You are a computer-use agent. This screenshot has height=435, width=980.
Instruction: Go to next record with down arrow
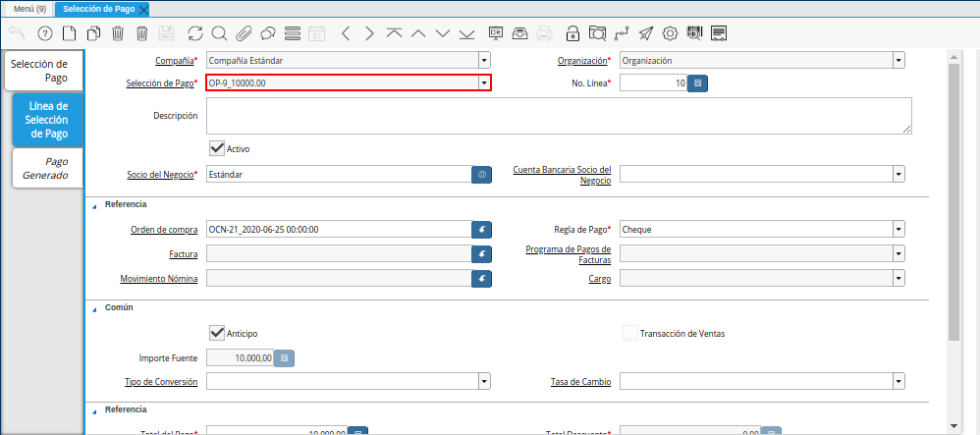pyautogui.click(x=443, y=33)
